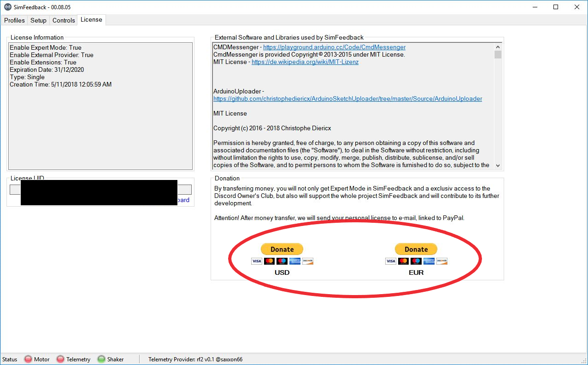This screenshot has width=588, height=365.
Task: Click the American Express icon under USD Donate
Action: [295, 261]
